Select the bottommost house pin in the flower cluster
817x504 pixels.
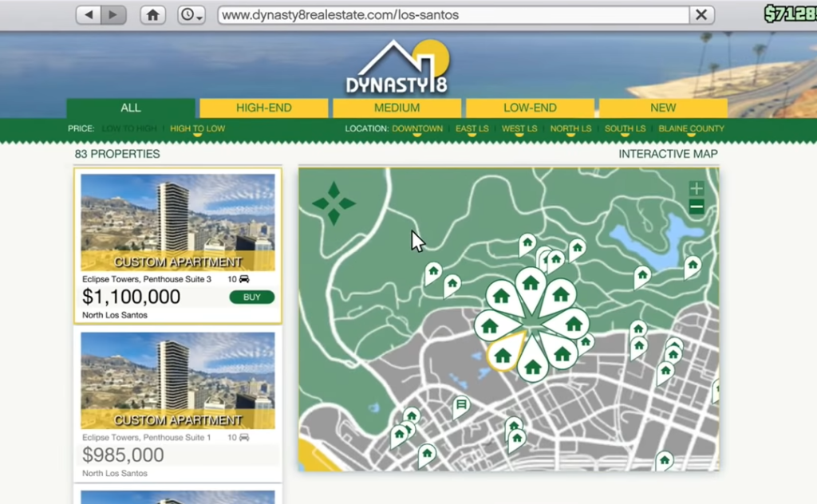[532, 364]
